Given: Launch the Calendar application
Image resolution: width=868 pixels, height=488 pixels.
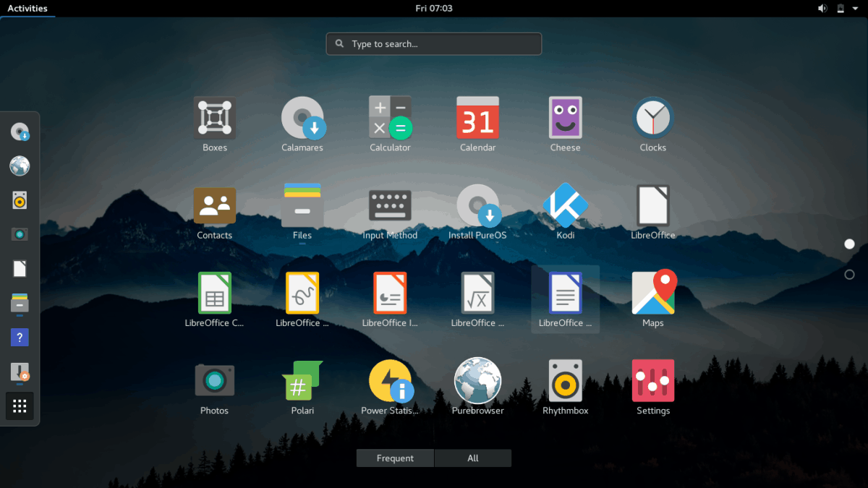Looking at the screenshot, I should [477, 118].
